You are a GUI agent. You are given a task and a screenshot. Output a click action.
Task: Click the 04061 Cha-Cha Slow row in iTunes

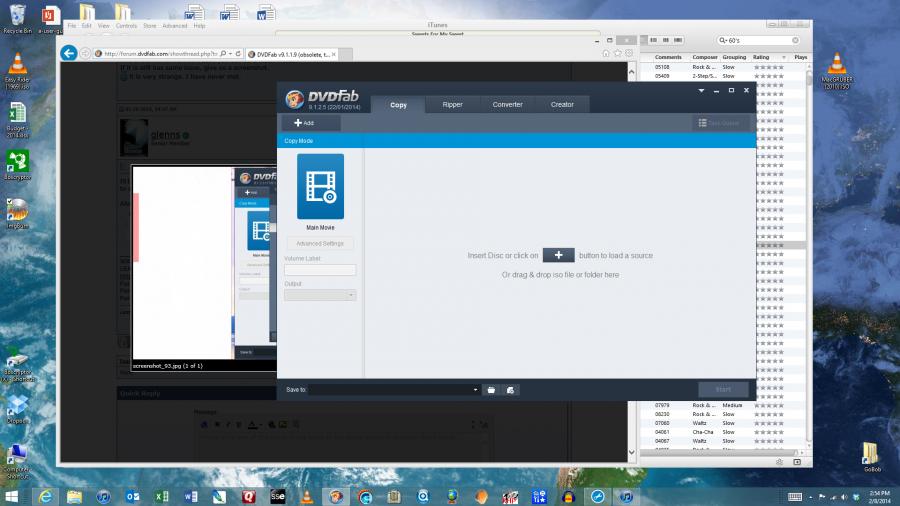click(723, 432)
